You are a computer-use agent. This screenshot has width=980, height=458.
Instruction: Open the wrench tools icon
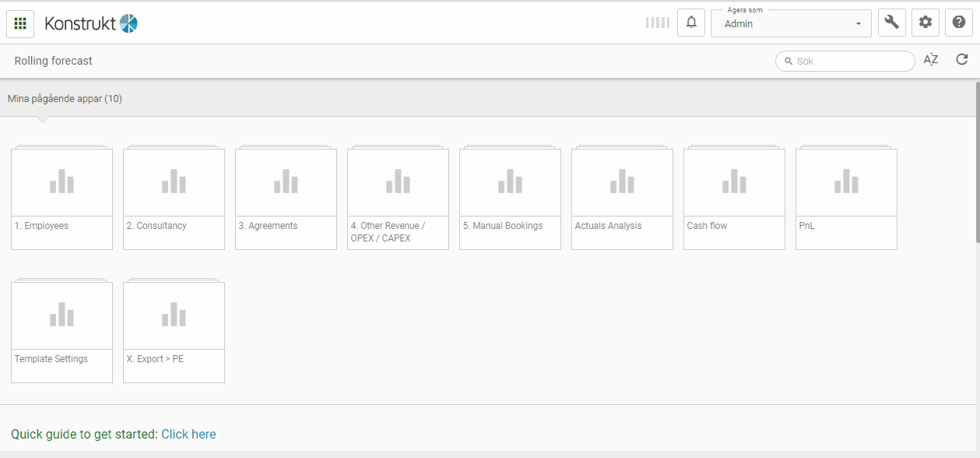[891, 23]
